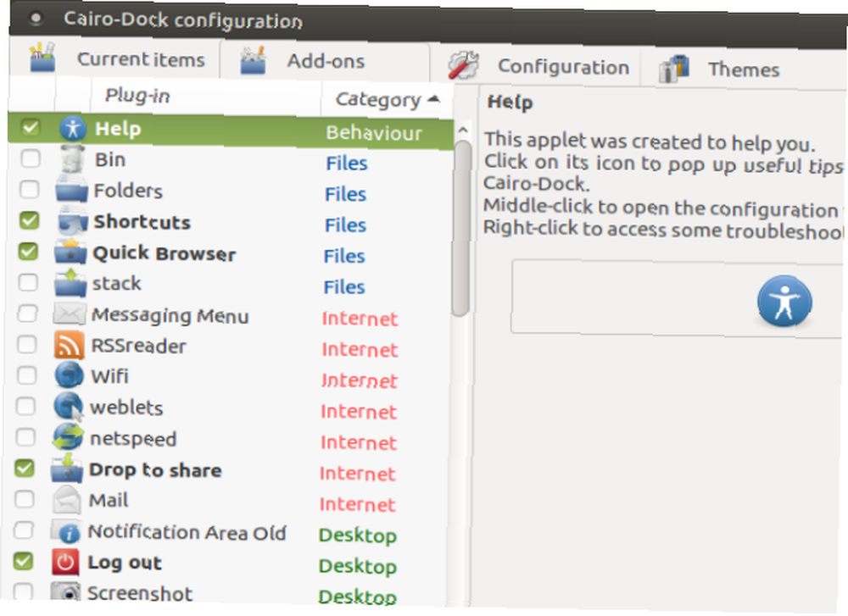This screenshot has width=848, height=616.
Task: Click the Folders plug-in icon
Action: (71, 190)
